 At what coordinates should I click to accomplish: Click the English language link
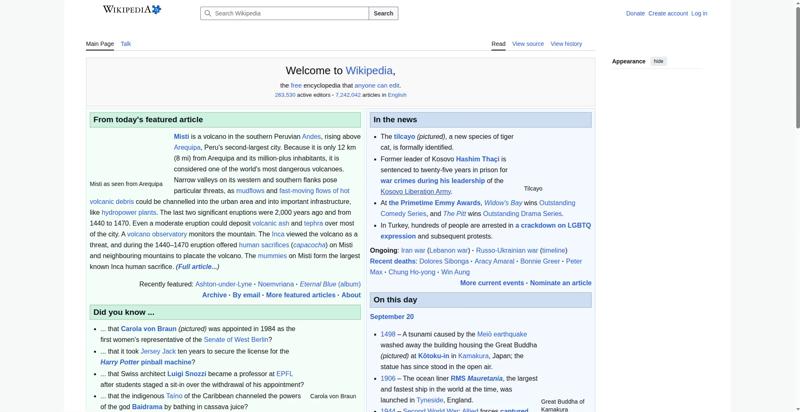tap(397, 95)
